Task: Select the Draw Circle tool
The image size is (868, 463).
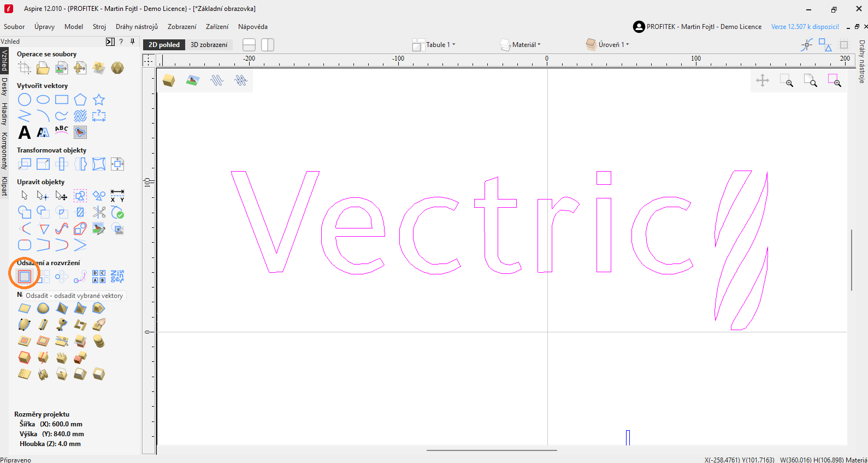Action: (25, 99)
